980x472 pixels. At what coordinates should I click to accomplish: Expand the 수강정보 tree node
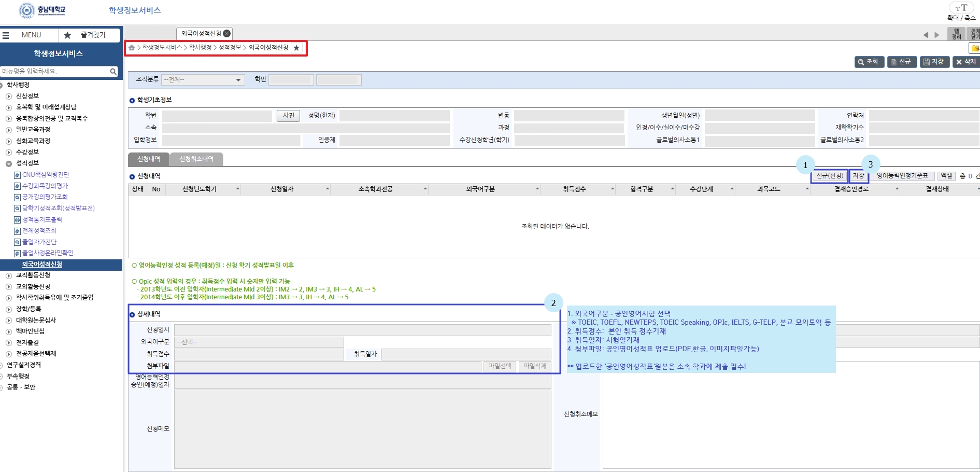coord(9,152)
